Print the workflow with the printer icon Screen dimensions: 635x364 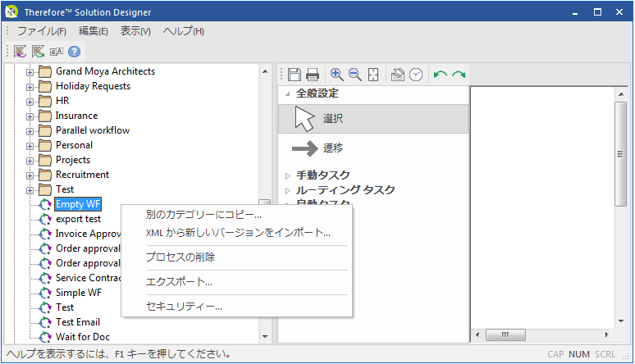pos(313,75)
